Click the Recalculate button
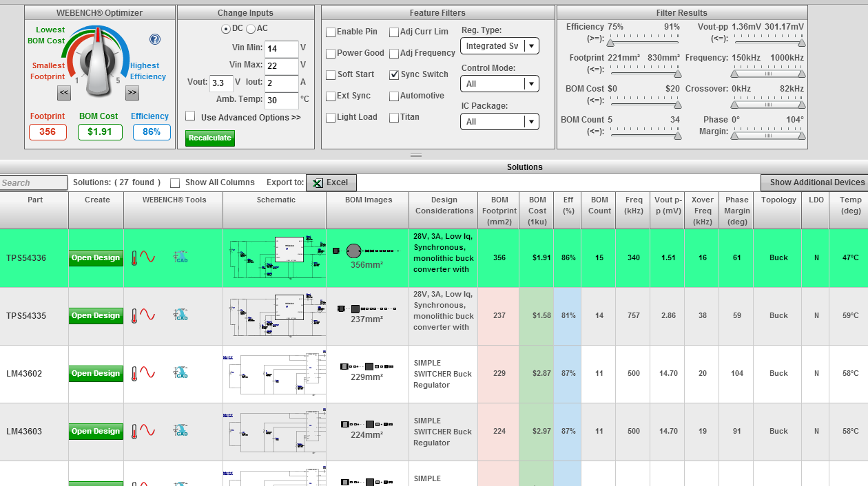The image size is (868, 486). [x=210, y=138]
